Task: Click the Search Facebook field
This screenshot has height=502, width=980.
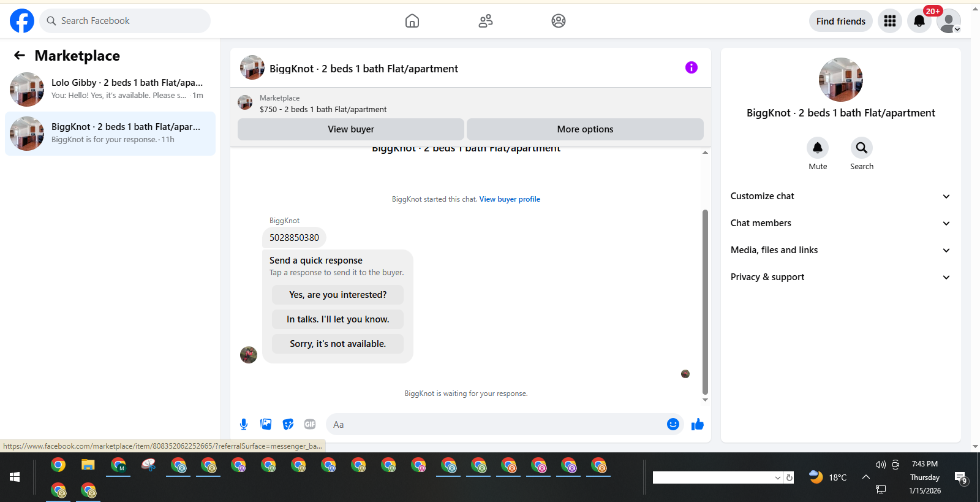Action: tap(125, 21)
